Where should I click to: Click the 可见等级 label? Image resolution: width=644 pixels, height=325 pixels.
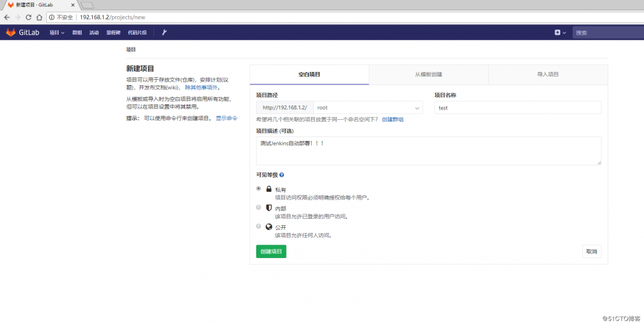click(267, 175)
